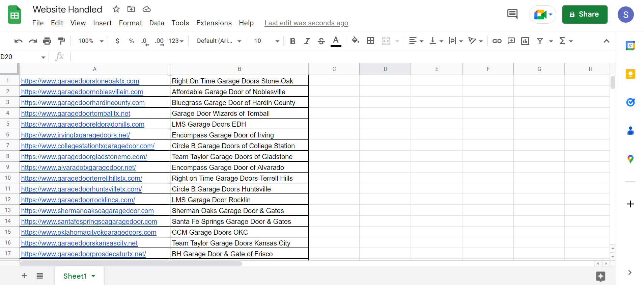Open the Format menu

130,23
